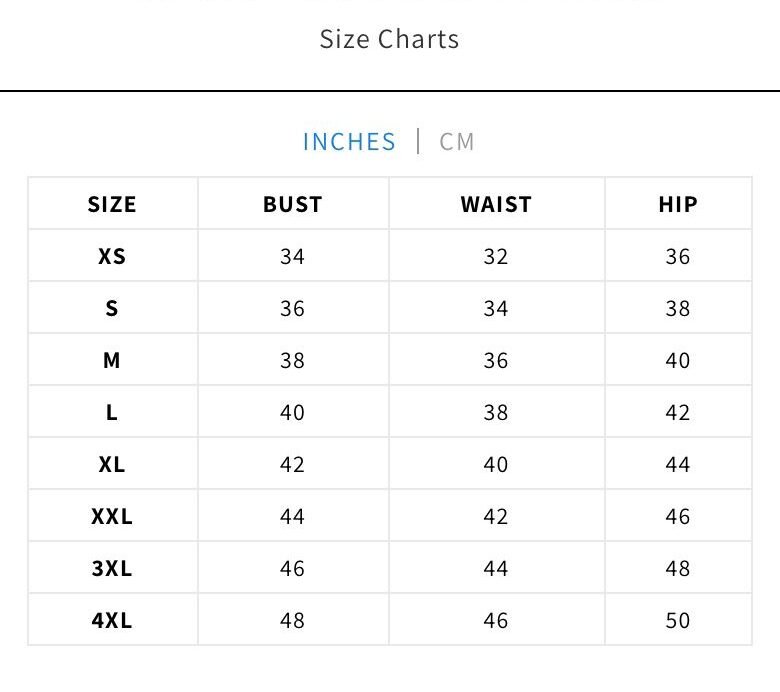Select the XL size row label

pyautogui.click(x=112, y=465)
